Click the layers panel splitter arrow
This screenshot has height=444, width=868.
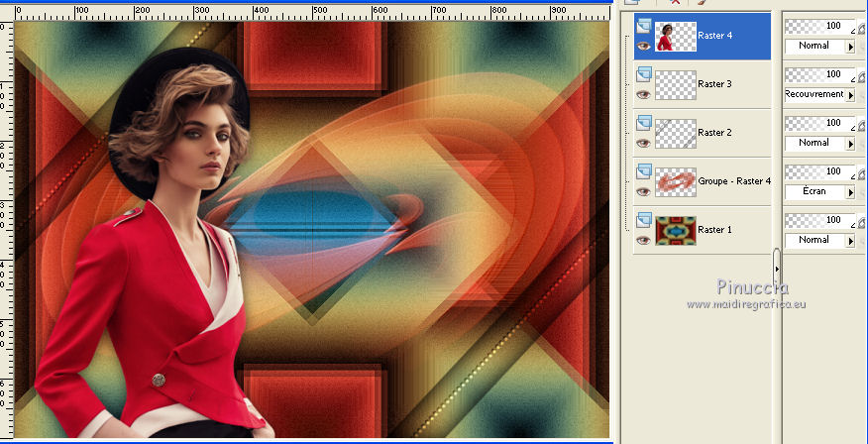tap(777, 268)
